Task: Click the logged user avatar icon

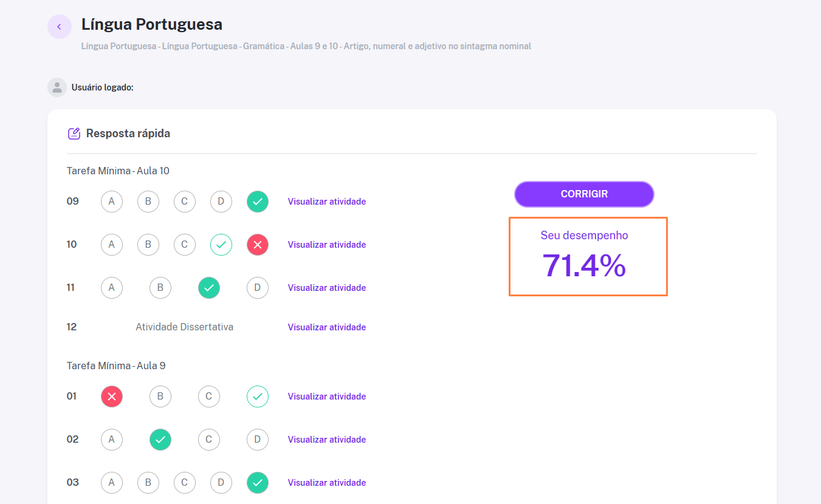Action: point(57,87)
